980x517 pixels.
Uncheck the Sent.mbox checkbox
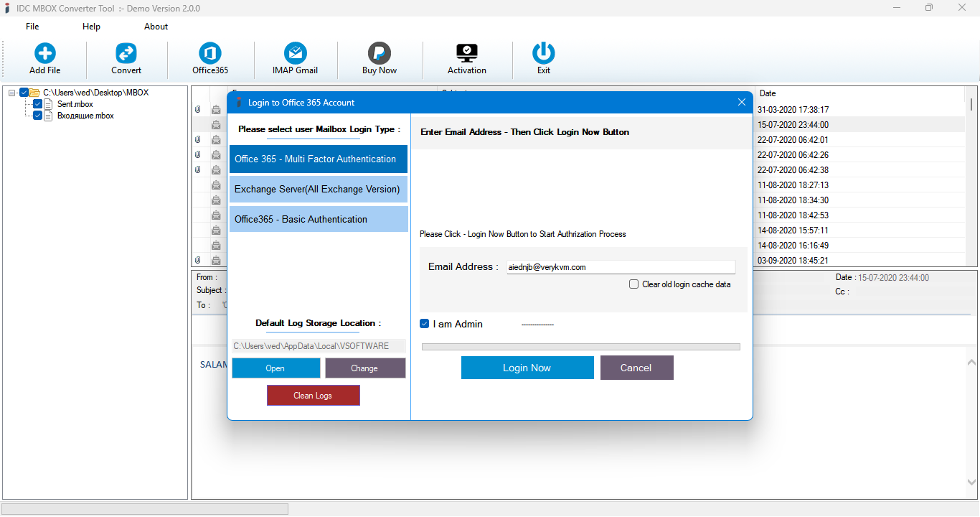coord(37,104)
